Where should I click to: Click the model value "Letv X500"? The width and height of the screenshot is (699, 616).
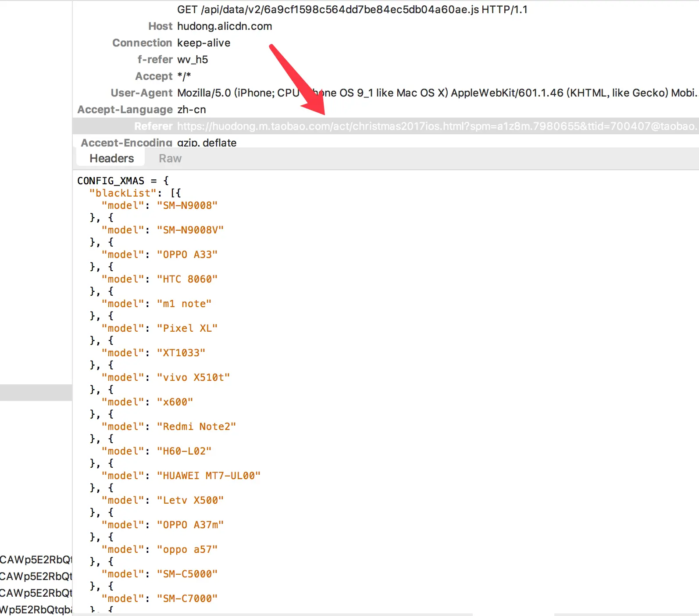(x=190, y=500)
